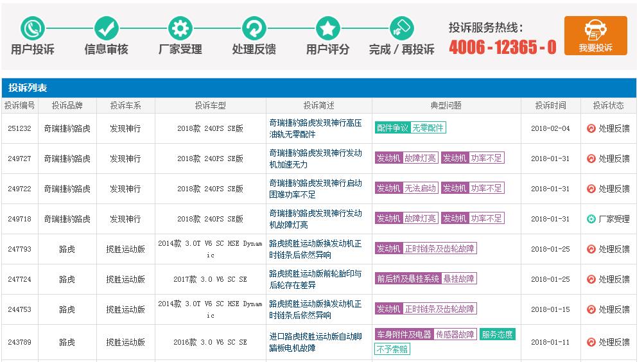Viewport: 644px width, 362px height.
Task: Click the 车身附件及电器 传感器故障 tag
Action: click(426, 334)
